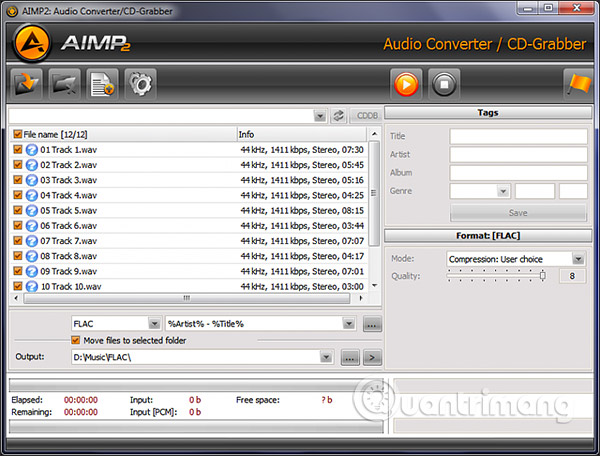
Task: Uncheck 03 Track 3.wav checkbox
Action: click(x=18, y=179)
